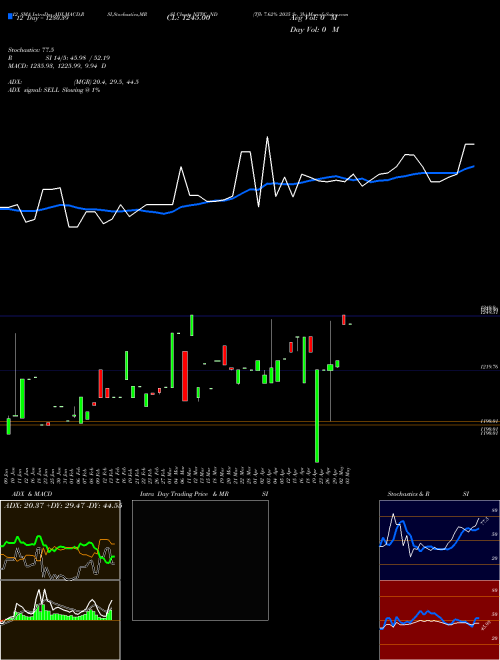Select the 'CL: 1245.00' closing price text
The image size is (500, 660).
188,18
